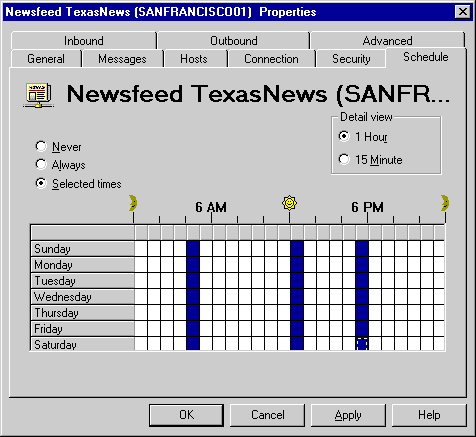Set detail view to 1 Hour

[x=344, y=136]
